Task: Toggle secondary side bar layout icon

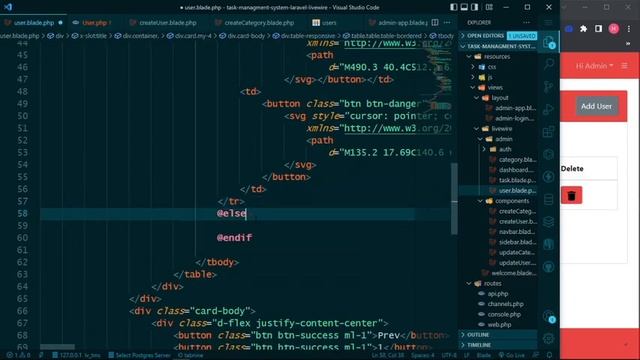Action: pos(475,7)
